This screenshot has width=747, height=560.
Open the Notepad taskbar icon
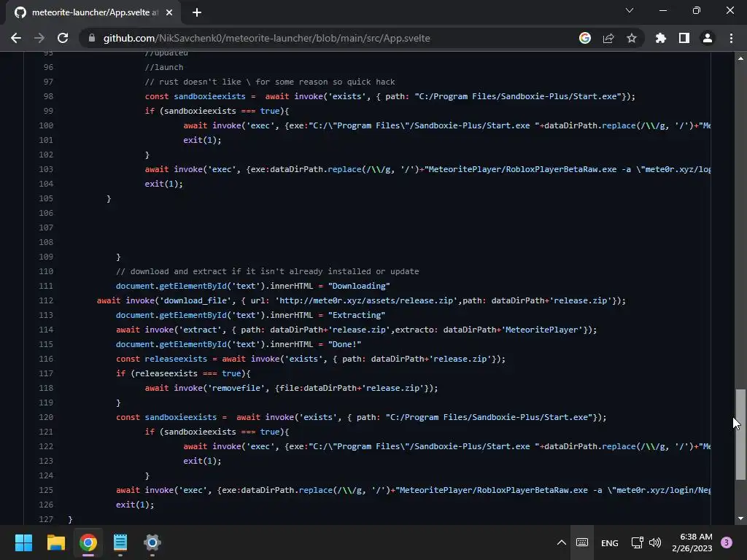120,542
